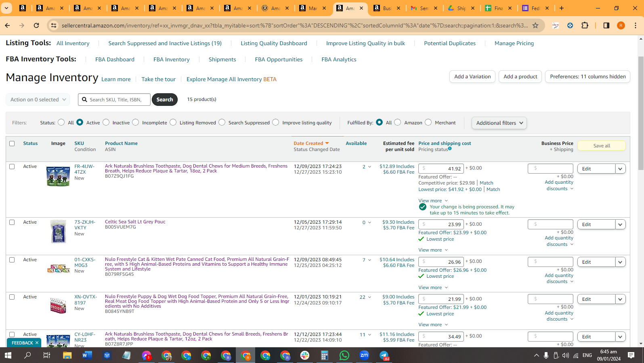Choose the Inactive status radio filter
The height and width of the screenshot is (363, 644).
pyautogui.click(x=106, y=122)
